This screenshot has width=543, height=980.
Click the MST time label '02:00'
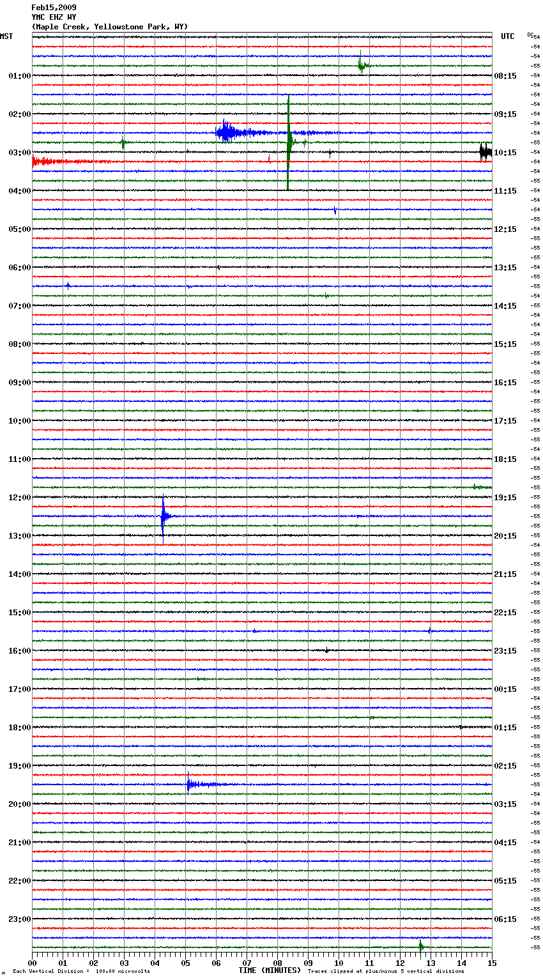point(20,114)
